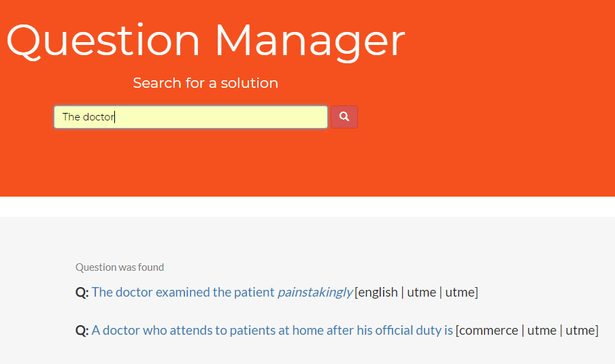The width and height of the screenshot is (615, 364).
Task: Focus the search box containing "The doctor"
Action: (x=190, y=117)
